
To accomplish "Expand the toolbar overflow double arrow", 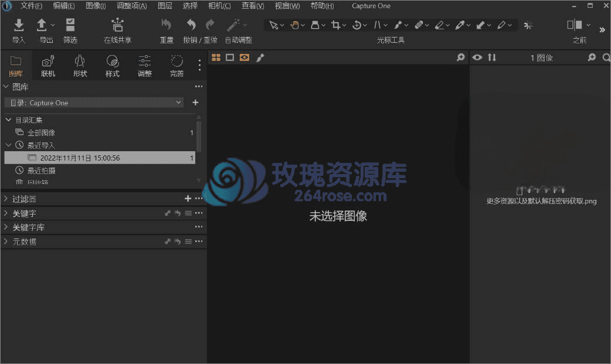I will [x=602, y=30].
